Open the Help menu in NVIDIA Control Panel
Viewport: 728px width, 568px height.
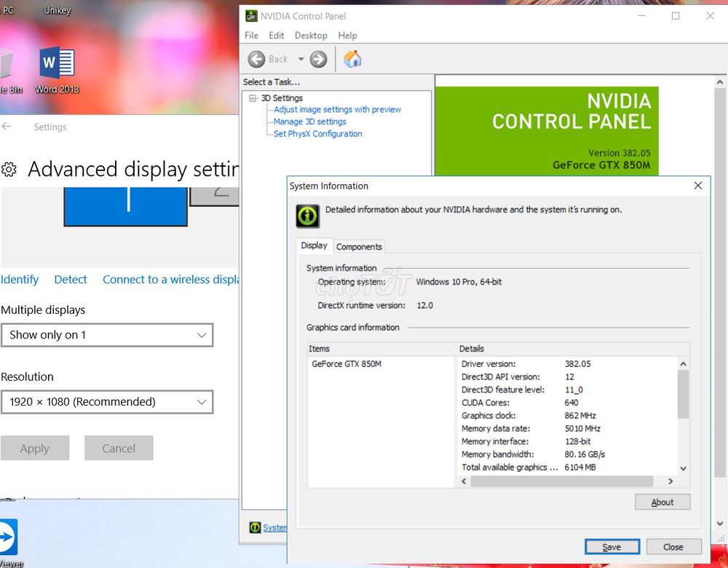point(347,35)
